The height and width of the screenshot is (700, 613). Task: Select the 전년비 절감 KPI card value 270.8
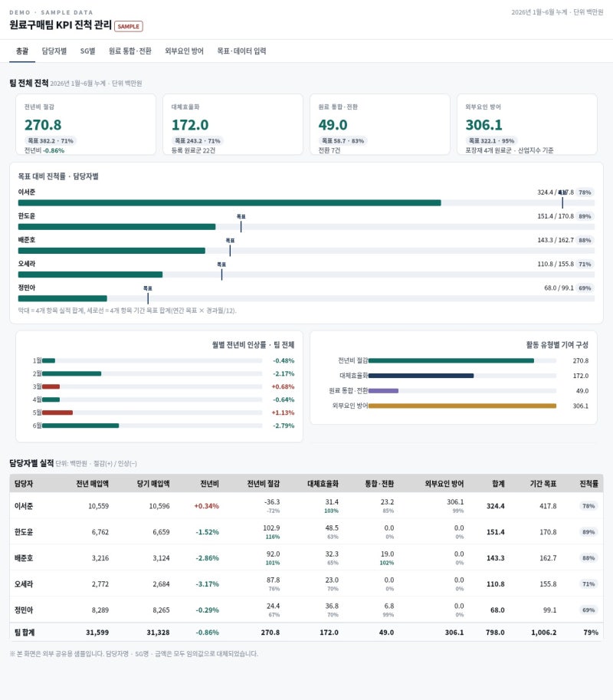(x=43, y=125)
